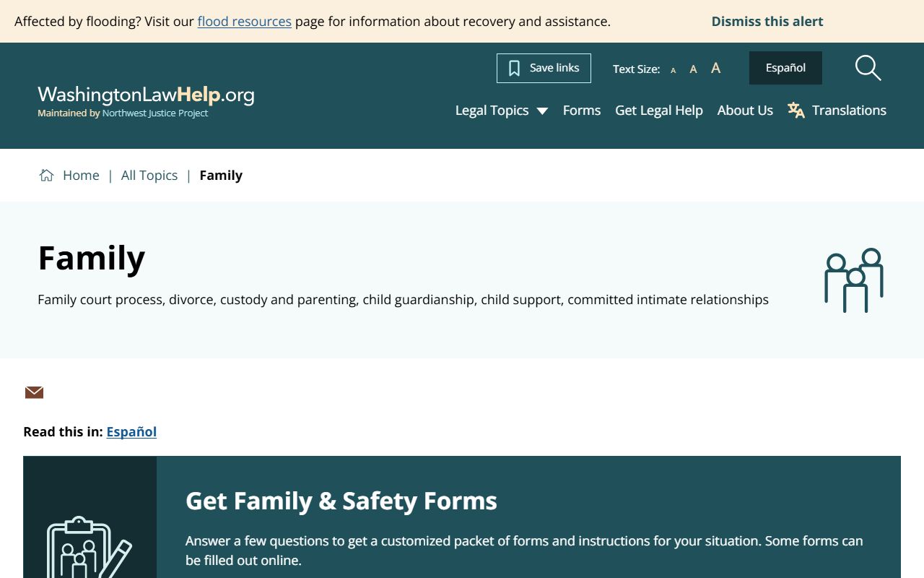The width and height of the screenshot is (924, 578).
Task: Click the translations language icon
Action: coord(796,110)
